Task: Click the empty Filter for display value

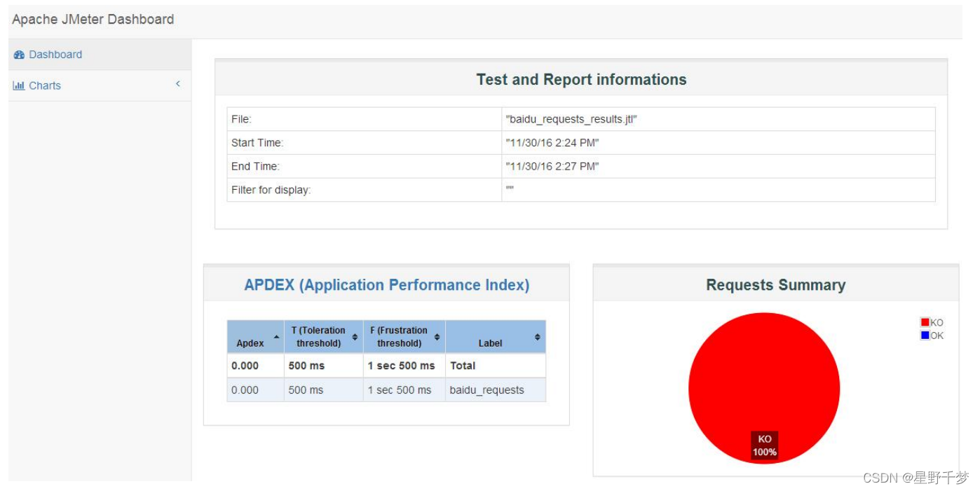Action: pyautogui.click(x=719, y=190)
